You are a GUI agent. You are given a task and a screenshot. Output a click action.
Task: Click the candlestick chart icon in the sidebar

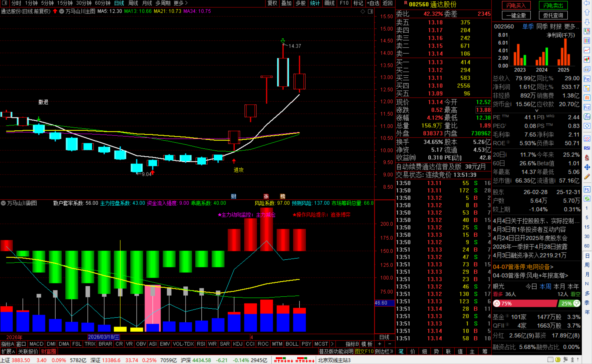587,59
